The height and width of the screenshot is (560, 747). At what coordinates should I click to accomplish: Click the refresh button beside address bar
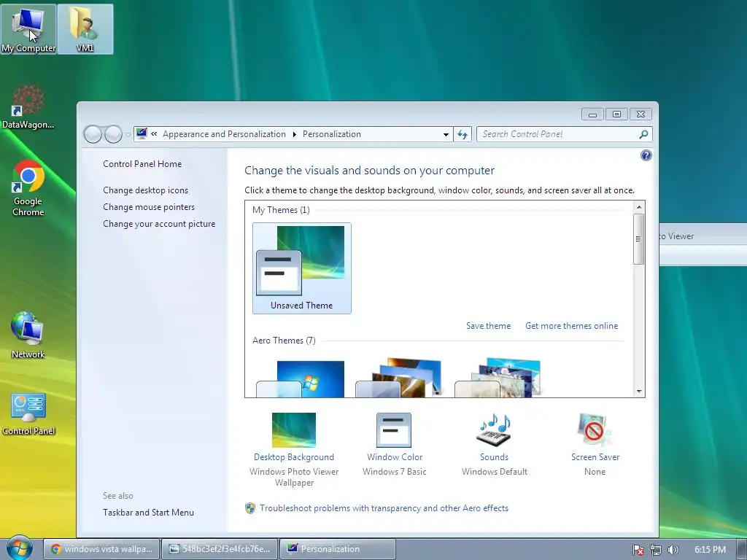(462, 134)
